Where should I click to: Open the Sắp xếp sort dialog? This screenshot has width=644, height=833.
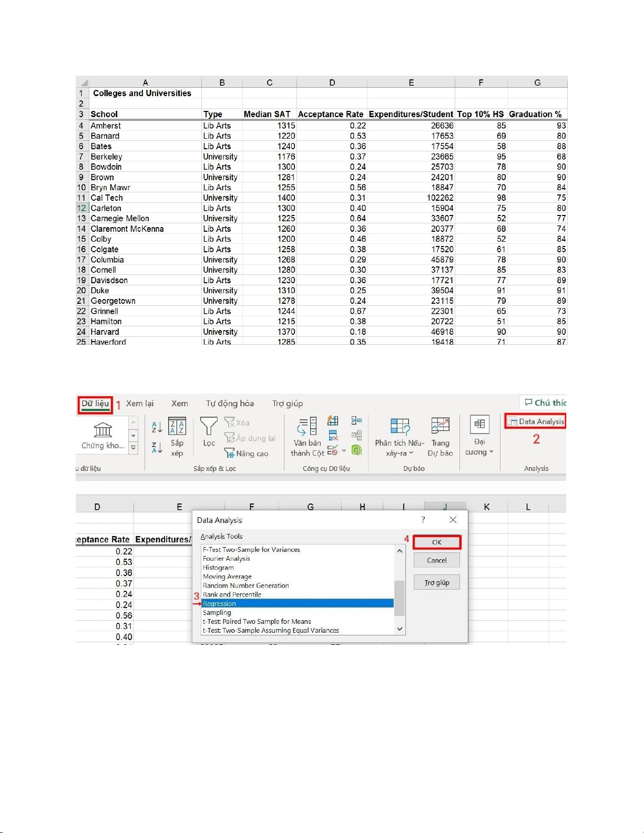point(177,437)
